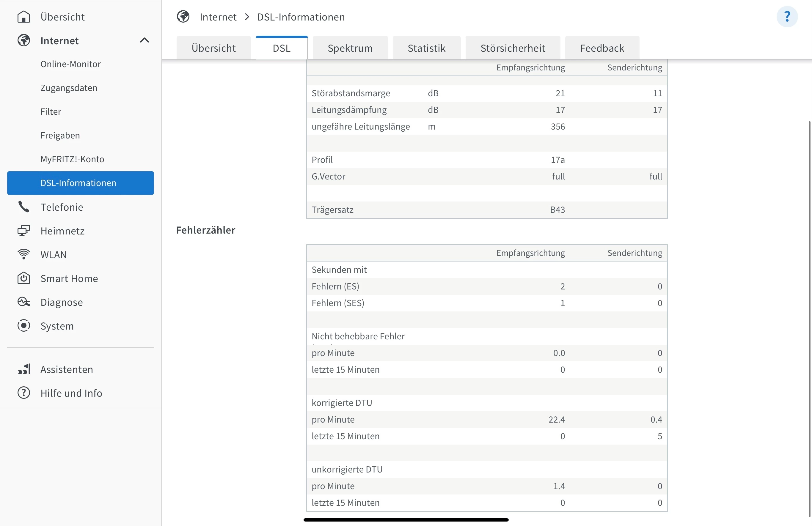Viewport: 812px width, 526px height.
Task: Open the Statistik tab
Action: click(426, 48)
